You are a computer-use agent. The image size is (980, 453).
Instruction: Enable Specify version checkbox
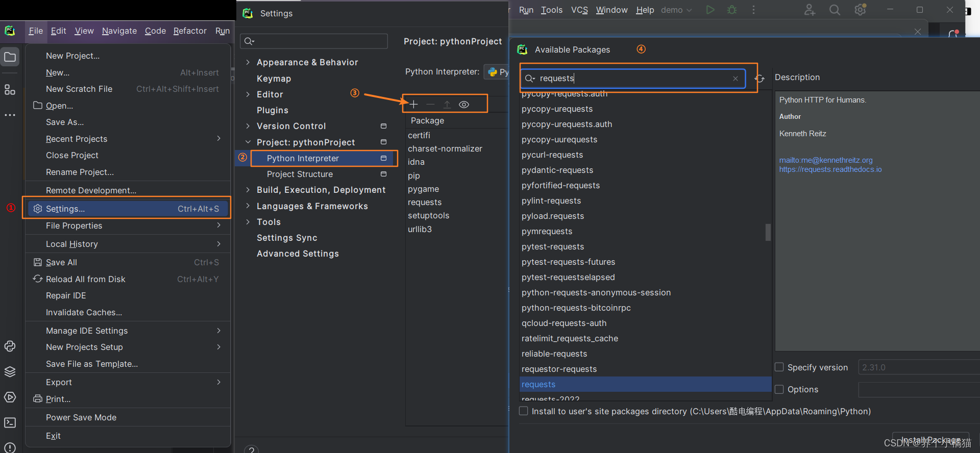[779, 367]
